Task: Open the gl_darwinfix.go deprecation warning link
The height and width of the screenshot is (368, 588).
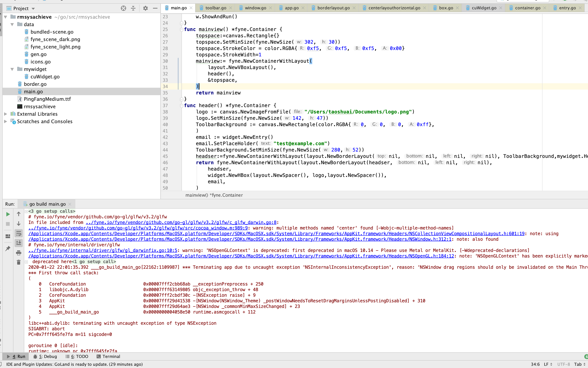Action: [102, 250]
